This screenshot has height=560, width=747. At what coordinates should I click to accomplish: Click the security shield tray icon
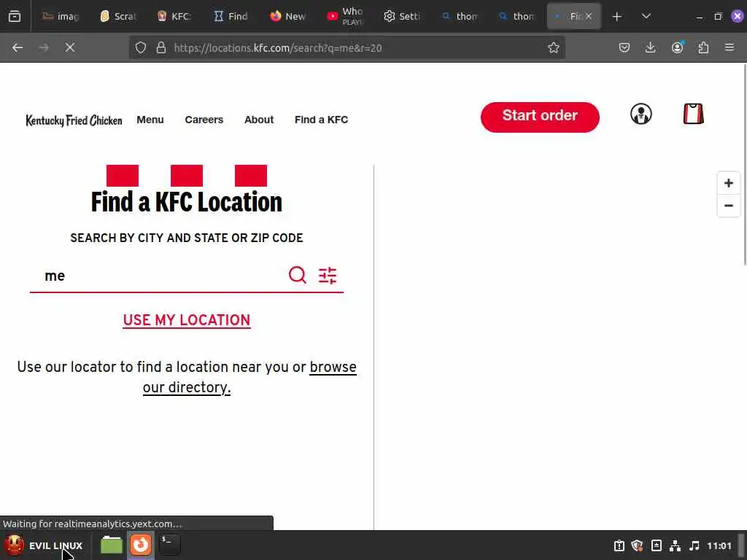[x=638, y=545]
